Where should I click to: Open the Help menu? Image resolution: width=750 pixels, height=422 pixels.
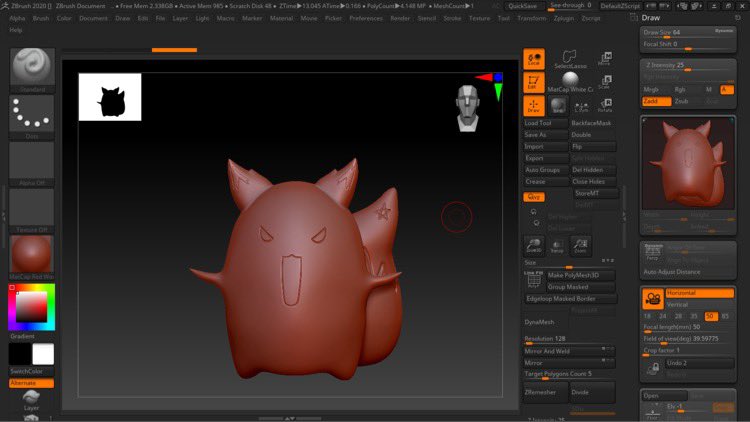point(16,30)
